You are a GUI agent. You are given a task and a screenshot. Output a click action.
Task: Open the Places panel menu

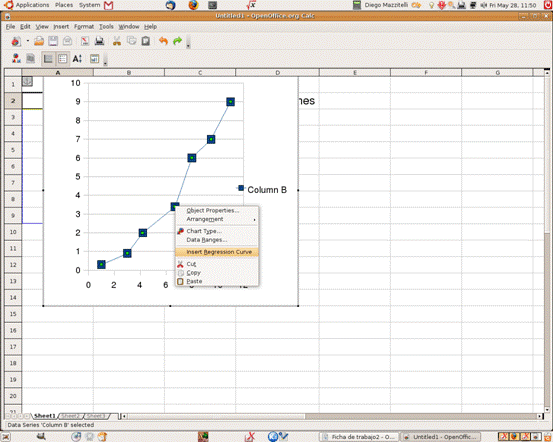point(64,5)
